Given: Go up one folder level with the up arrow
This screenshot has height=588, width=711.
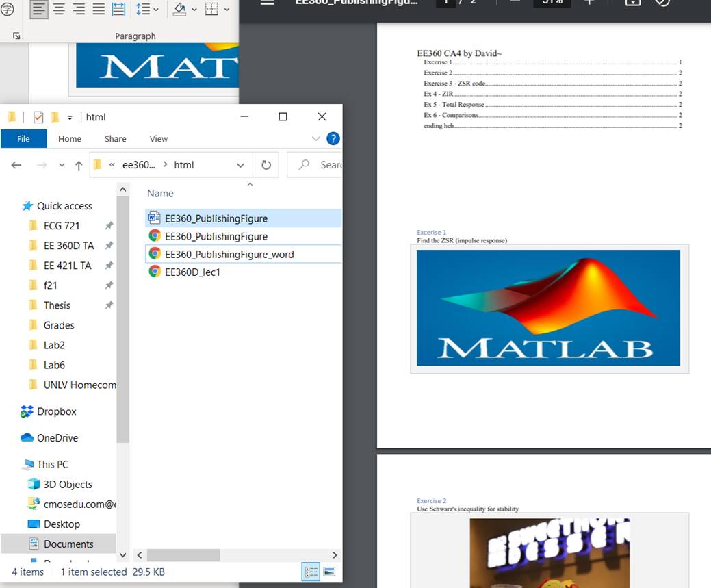Looking at the screenshot, I should (79, 165).
